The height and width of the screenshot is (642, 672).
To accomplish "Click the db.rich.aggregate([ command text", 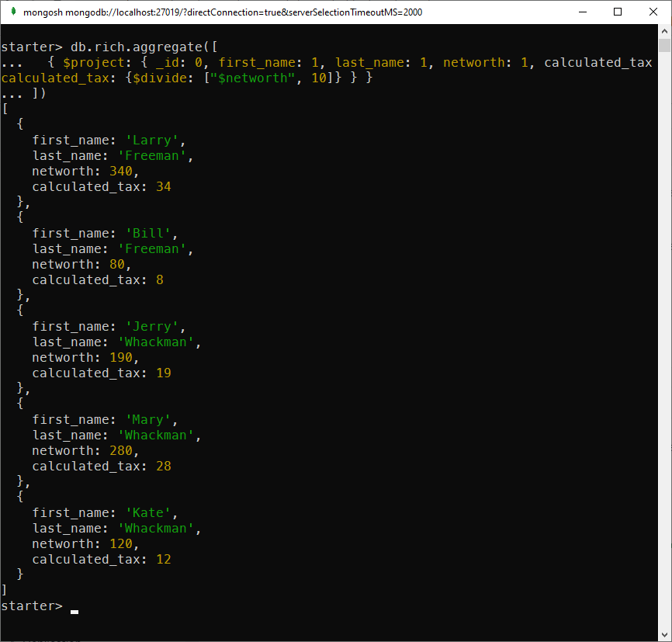I will click(144, 47).
